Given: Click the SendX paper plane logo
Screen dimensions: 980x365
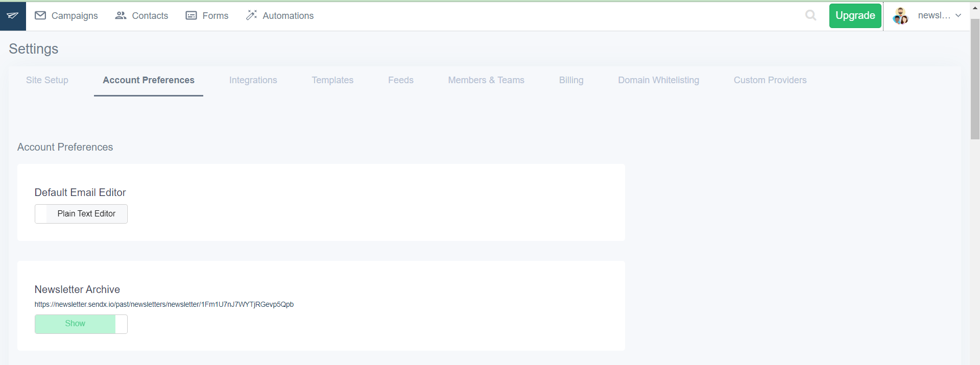Looking at the screenshot, I should (x=13, y=16).
